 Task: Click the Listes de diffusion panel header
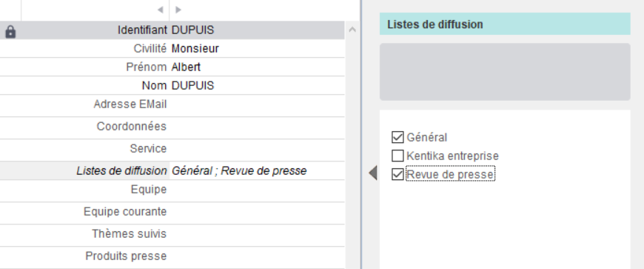[x=505, y=24]
